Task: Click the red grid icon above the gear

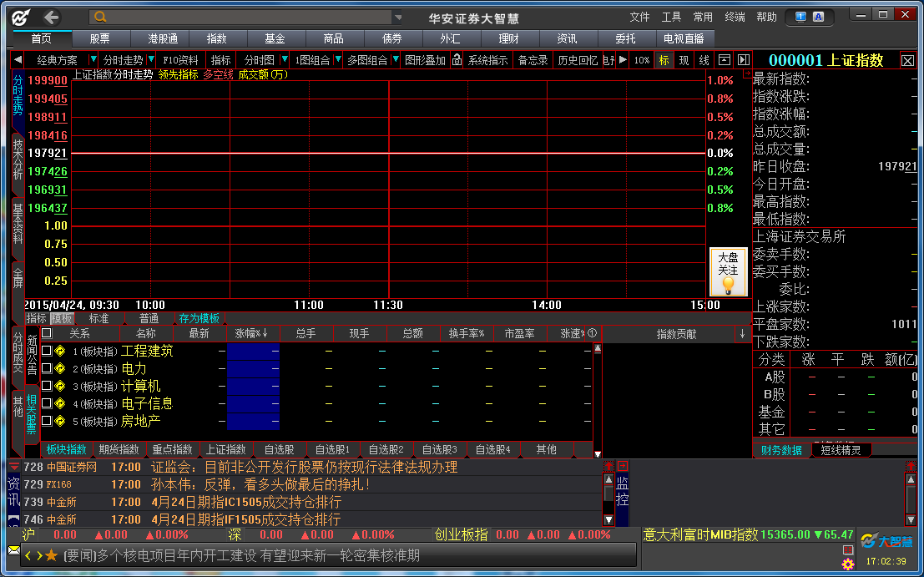Action: [x=848, y=549]
